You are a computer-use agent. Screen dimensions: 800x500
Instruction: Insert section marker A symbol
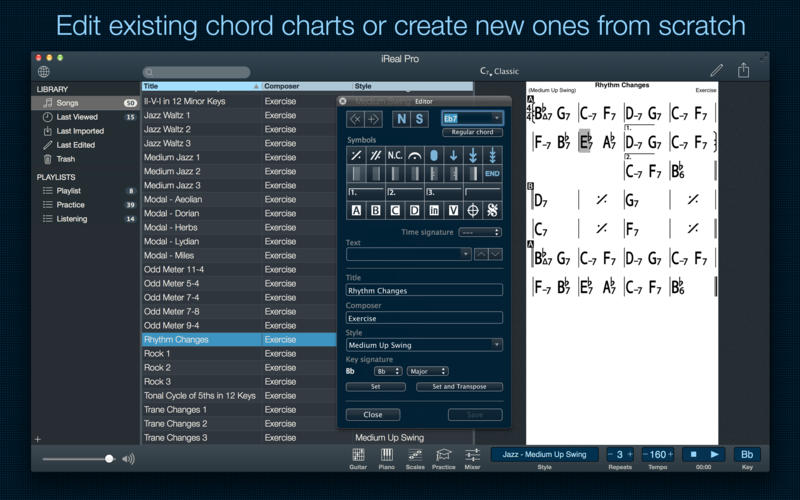point(356,210)
